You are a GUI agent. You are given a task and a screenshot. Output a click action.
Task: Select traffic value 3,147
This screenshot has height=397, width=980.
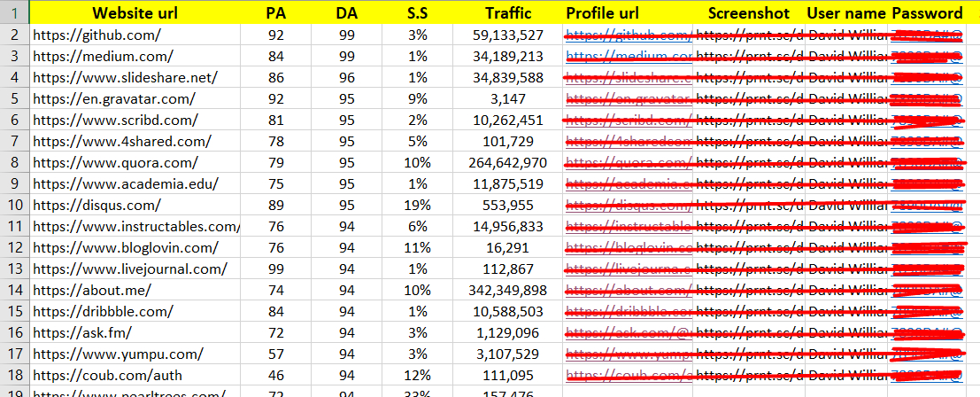click(508, 98)
